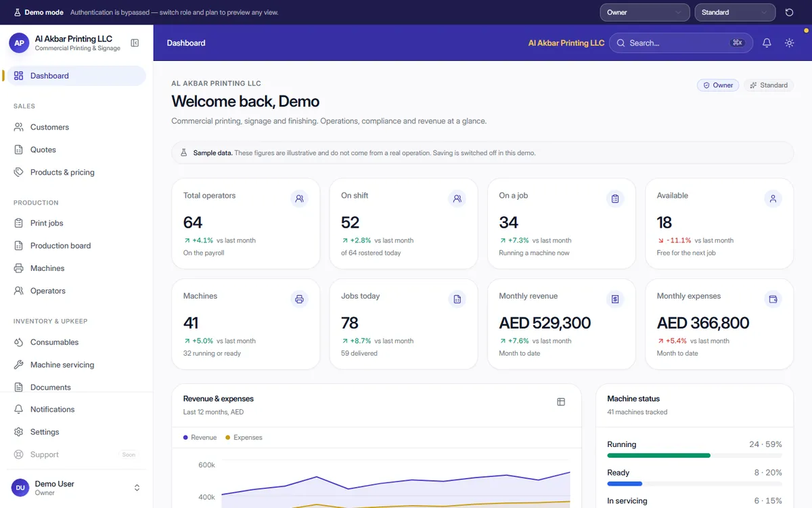The height and width of the screenshot is (508, 812).
Task: Click the In servicing 6 · 15% value
Action: pyautogui.click(x=768, y=501)
